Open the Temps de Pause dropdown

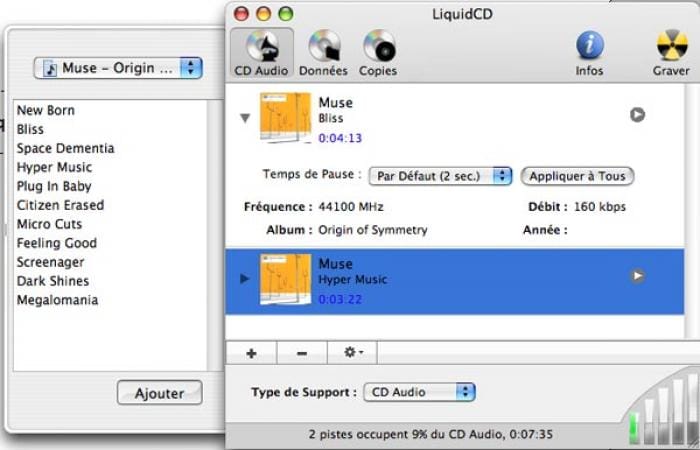440,176
